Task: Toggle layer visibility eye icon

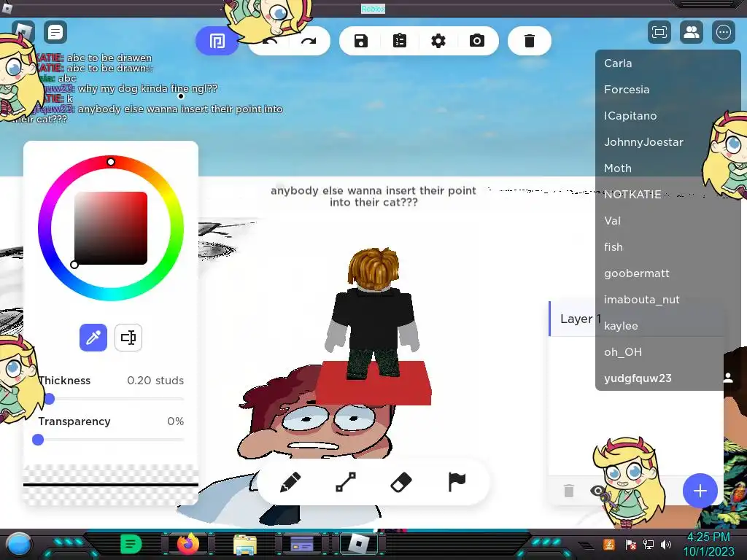Action: click(597, 491)
